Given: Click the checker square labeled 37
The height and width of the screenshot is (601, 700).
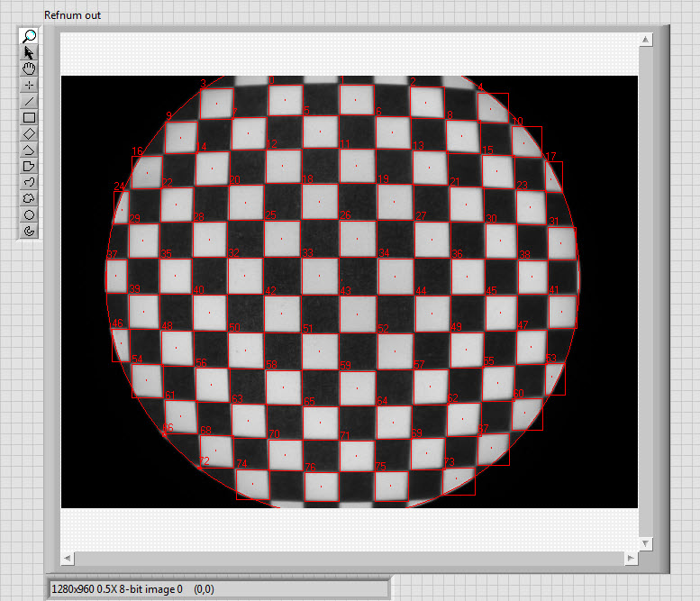Looking at the screenshot, I should (116, 276).
